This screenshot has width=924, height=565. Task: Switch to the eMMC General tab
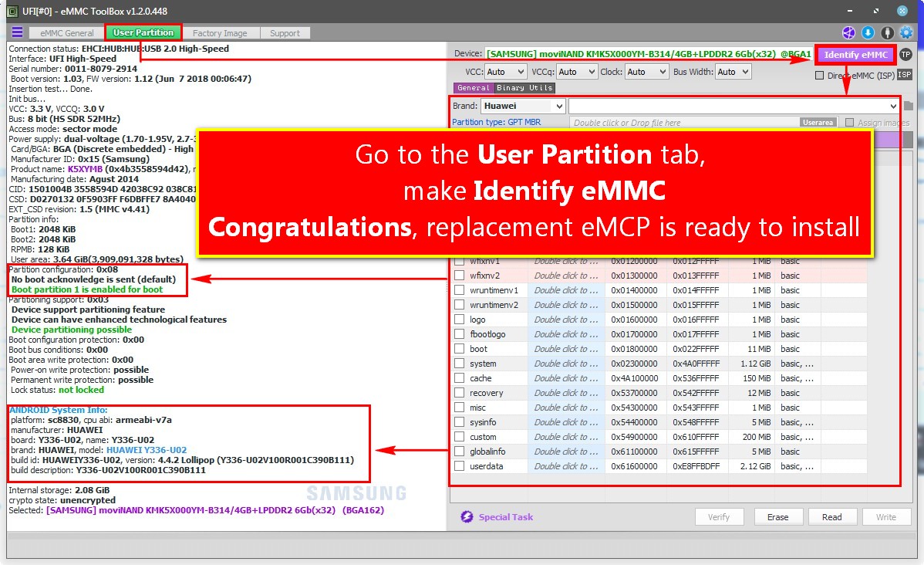pyautogui.click(x=66, y=33)
